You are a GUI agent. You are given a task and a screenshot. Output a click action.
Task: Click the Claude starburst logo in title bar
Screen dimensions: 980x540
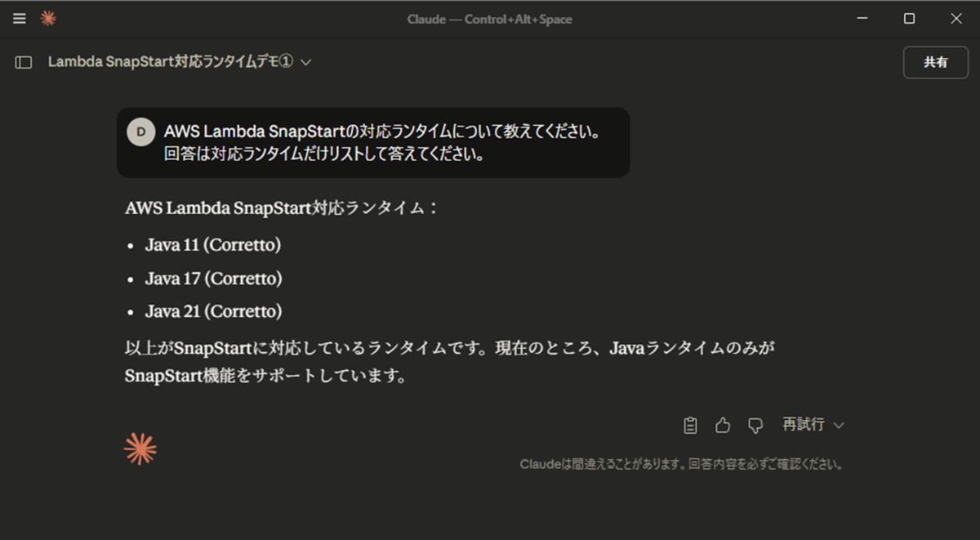pyautogui.click(x=48, y=19)
